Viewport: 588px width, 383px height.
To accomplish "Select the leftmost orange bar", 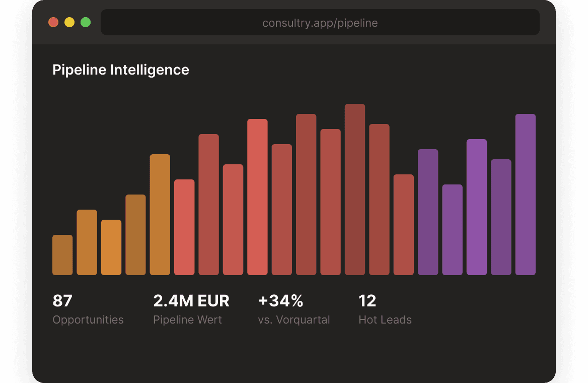I will click(62, 254).
